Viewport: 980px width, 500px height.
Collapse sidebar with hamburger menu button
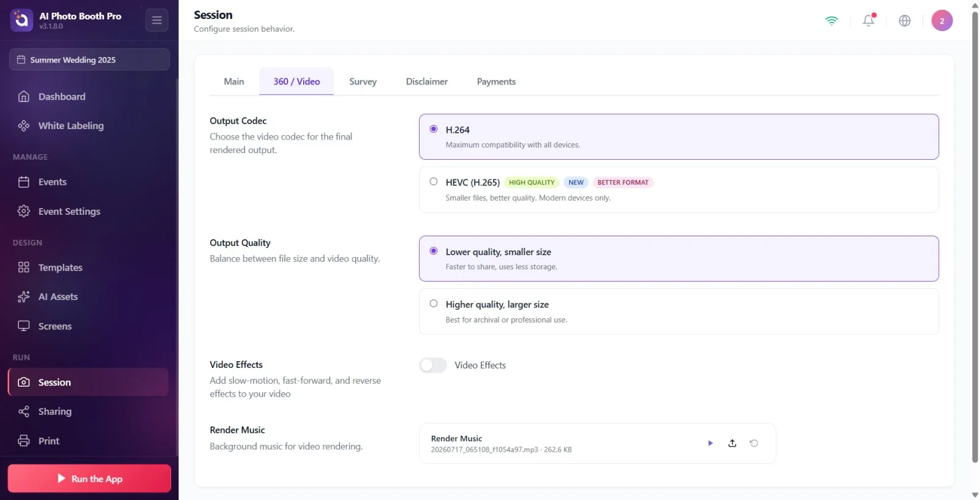click(x=157, y=20)
